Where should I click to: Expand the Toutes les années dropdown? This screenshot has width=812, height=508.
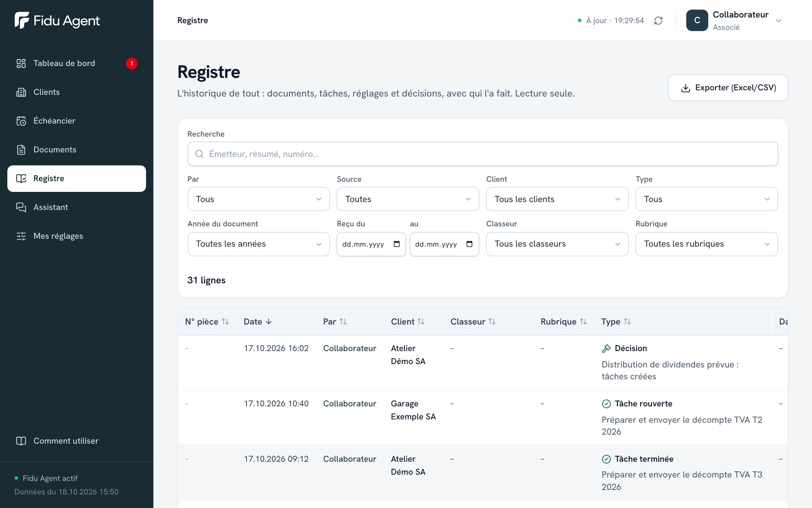[x=259, y=244]
